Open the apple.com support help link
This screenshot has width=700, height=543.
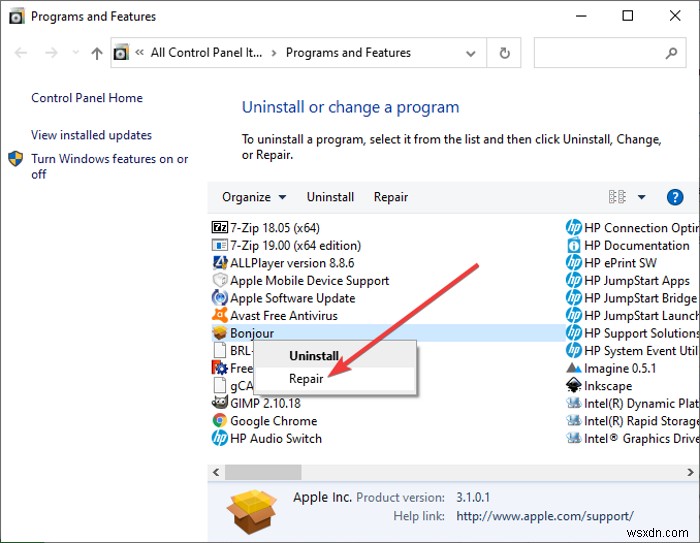[x=545, y=516]
